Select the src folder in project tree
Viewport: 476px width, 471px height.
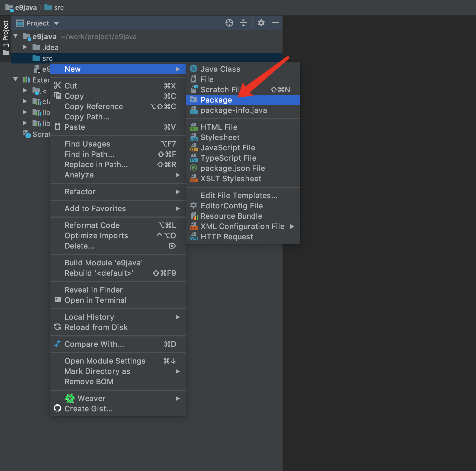47,58
